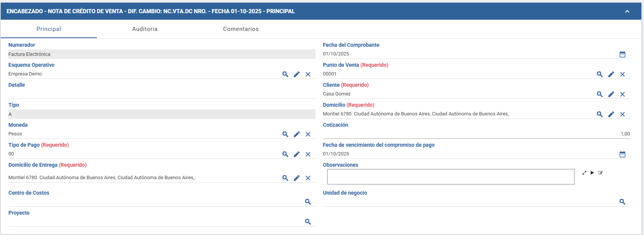The width and height of the screenshot is (644, 235).
Task: Search Unidad de negocio with magnifier
Action: coord(622,202)
